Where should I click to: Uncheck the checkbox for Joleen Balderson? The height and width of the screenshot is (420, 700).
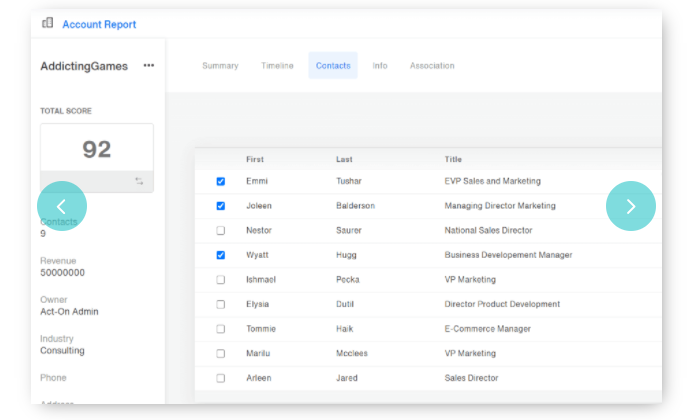point(221,206)
